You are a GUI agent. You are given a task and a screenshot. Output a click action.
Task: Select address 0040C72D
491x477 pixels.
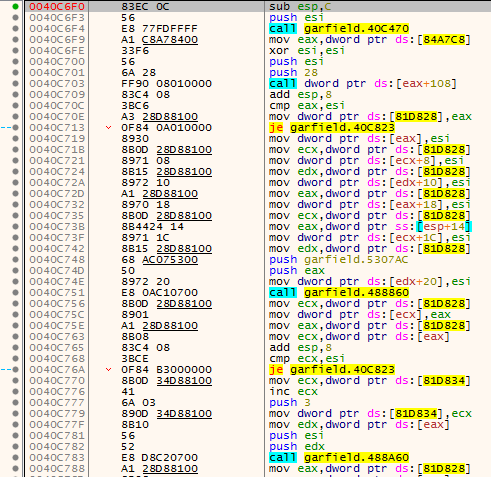(x=57, y=194)
